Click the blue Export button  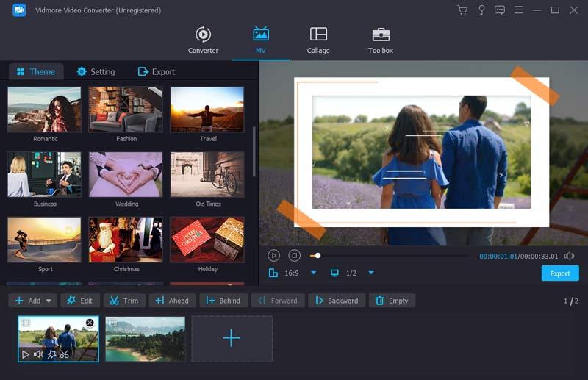[x=560, y=273]
